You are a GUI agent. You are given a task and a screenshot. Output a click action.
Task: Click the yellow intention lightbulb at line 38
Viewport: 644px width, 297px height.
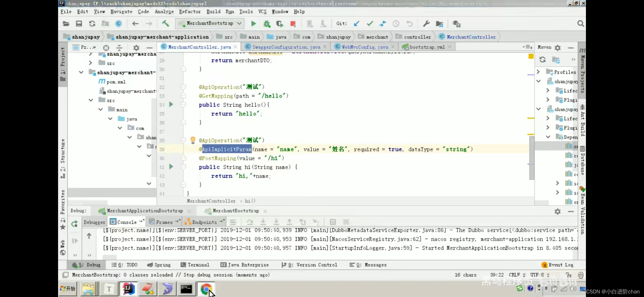[x=193, y=140]
